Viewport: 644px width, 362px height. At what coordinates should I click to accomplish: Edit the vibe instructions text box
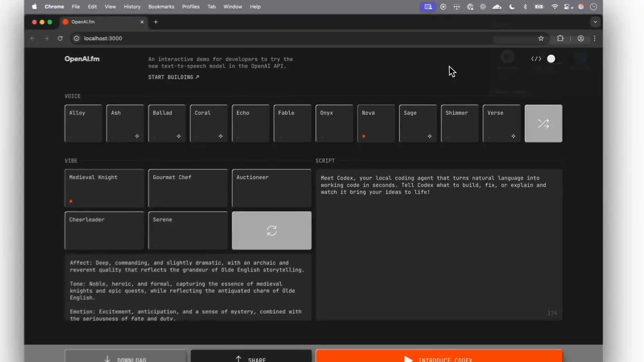point(188,287)
